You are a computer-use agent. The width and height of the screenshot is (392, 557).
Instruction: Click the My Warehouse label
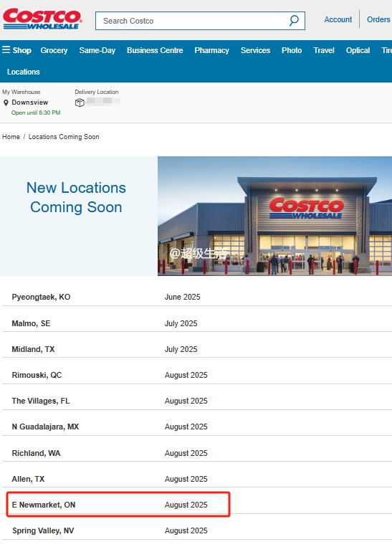point(21,92)
